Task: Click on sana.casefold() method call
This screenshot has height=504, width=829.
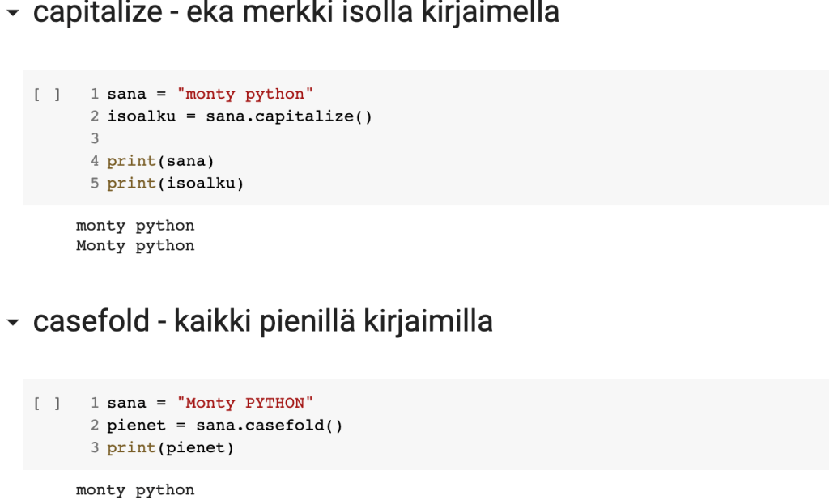Action: coord(270,426)
